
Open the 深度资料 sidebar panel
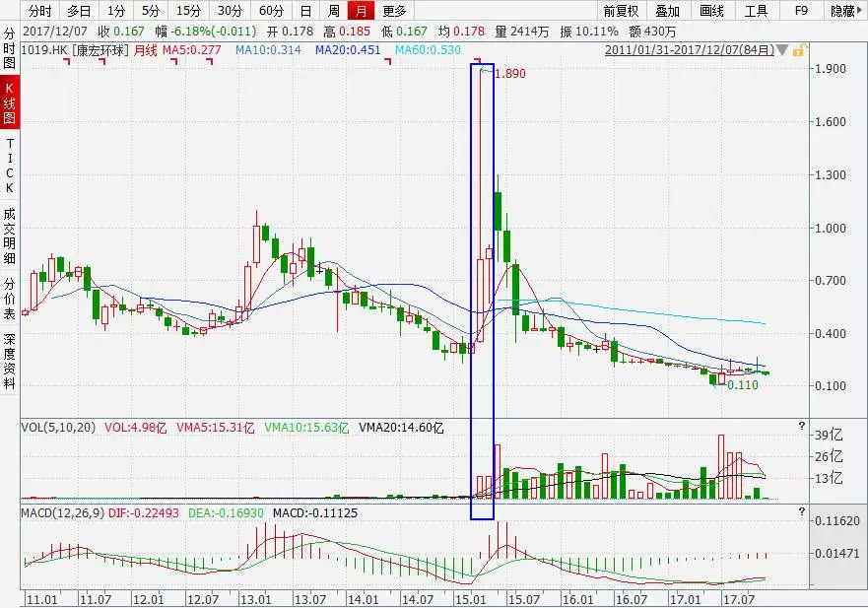click(x=10, y=361)
